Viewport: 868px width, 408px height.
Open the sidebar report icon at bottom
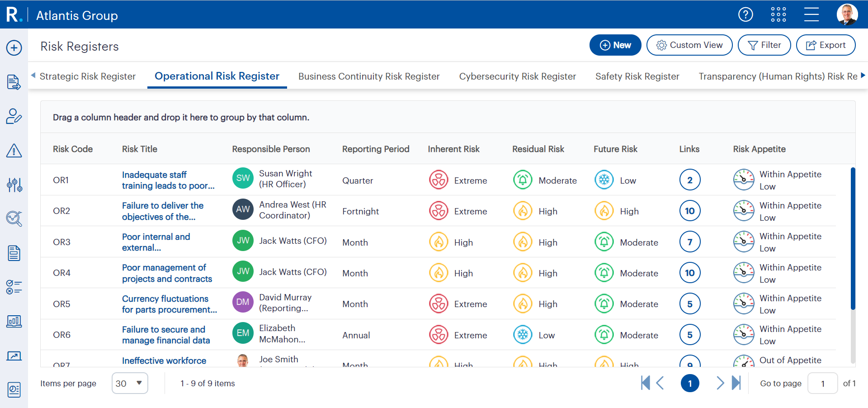[x=14, y=389]
